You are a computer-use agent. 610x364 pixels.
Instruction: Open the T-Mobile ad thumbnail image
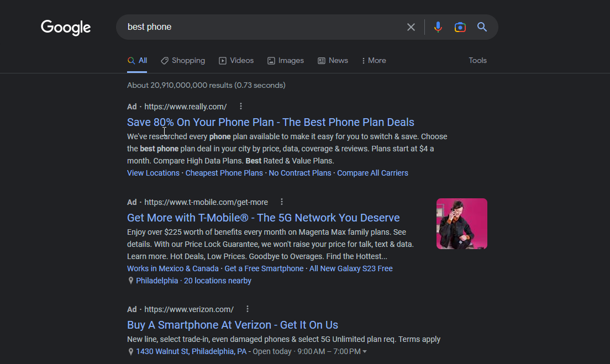462,224
